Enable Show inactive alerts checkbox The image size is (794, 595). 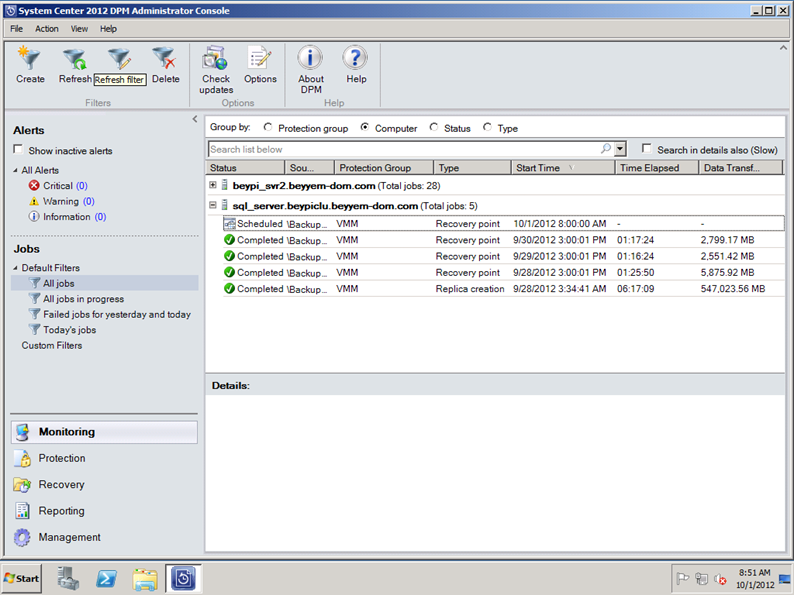tap(18, 149)
